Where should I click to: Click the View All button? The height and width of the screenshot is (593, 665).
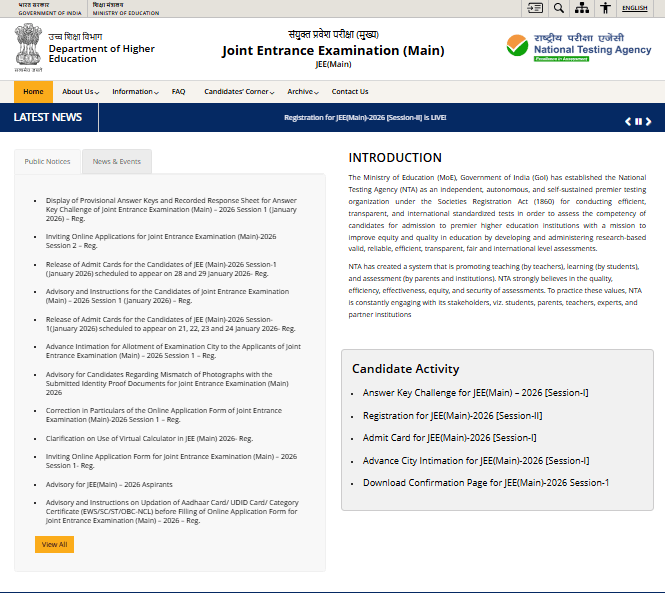click(54, 544)
